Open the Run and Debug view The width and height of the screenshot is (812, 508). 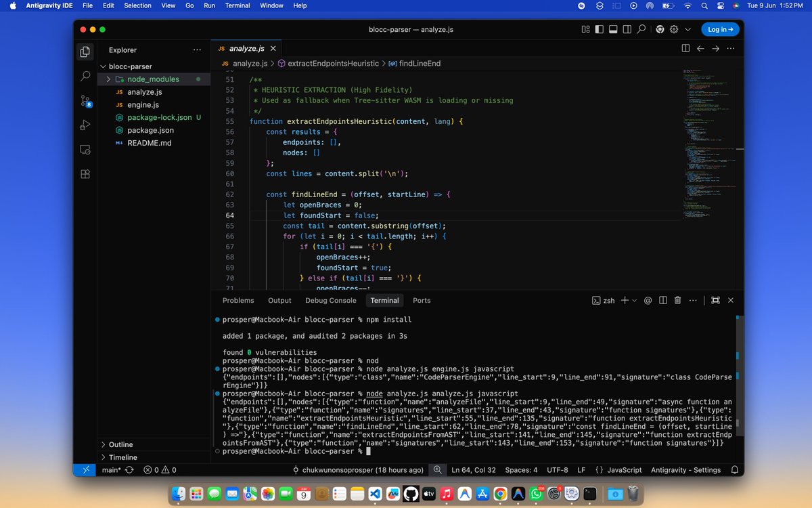pyautogui.click(x=85, y=125)
